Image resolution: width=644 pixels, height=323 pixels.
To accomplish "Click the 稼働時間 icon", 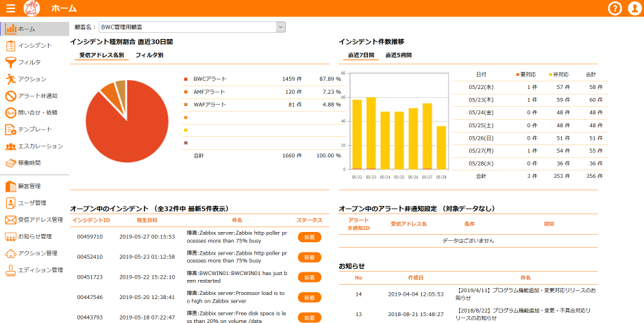I will tap(11, 163).
